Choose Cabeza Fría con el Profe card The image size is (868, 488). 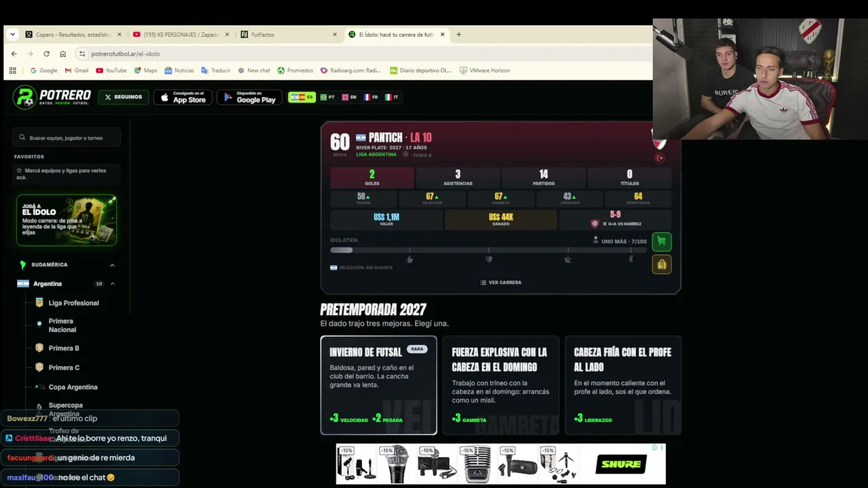point(623,385)
